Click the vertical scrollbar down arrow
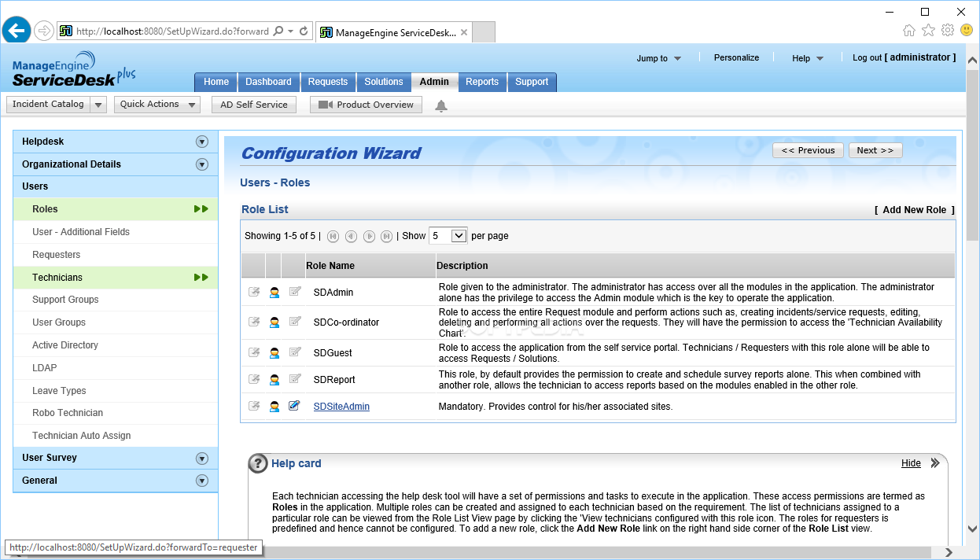 coord(973,529)
